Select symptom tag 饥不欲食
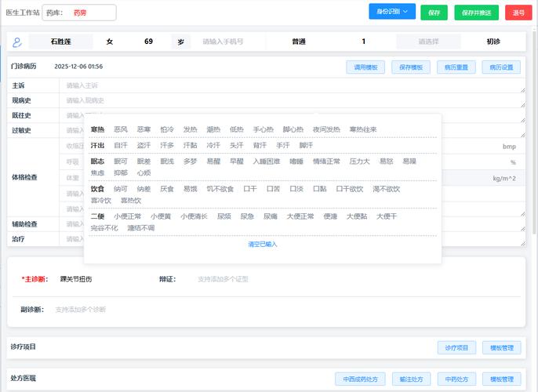The image size is (538, 392). tap(220, 189)
